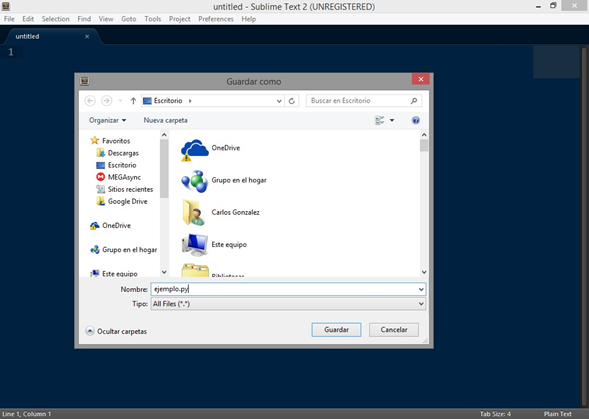
Task: Expand the address bar path dropdown
Action: tap(279, 101)
